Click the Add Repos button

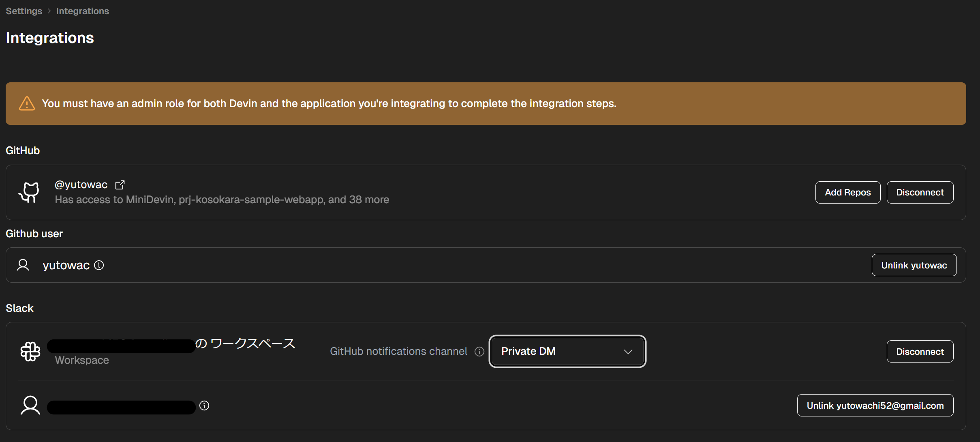pos(847,192)
